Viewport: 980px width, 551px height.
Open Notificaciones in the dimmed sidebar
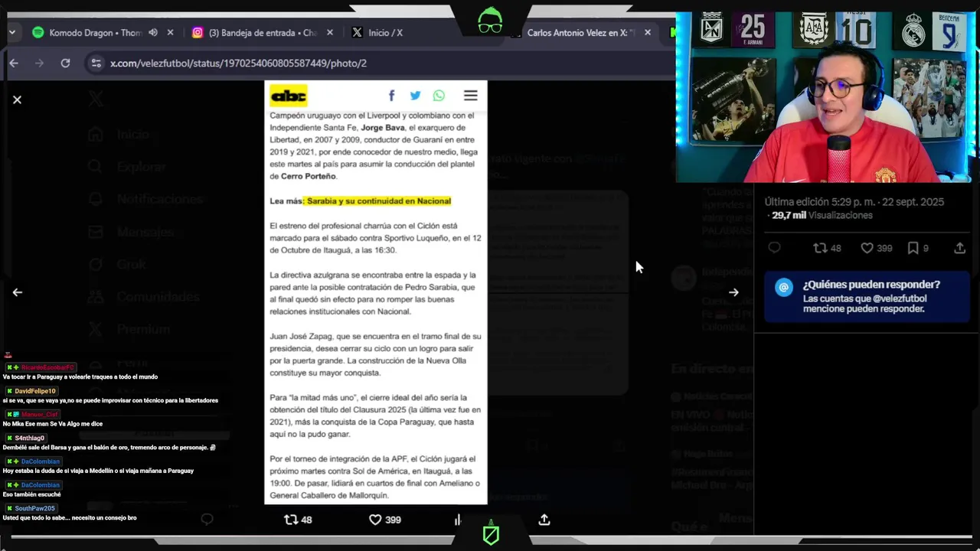pos(145,199)
